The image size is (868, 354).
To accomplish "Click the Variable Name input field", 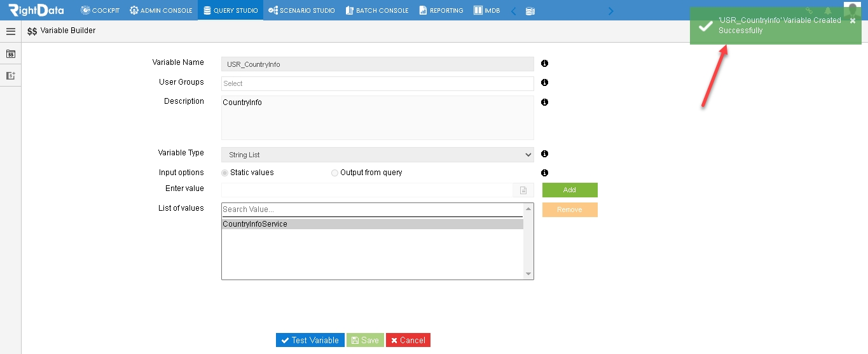I will 378,64.
